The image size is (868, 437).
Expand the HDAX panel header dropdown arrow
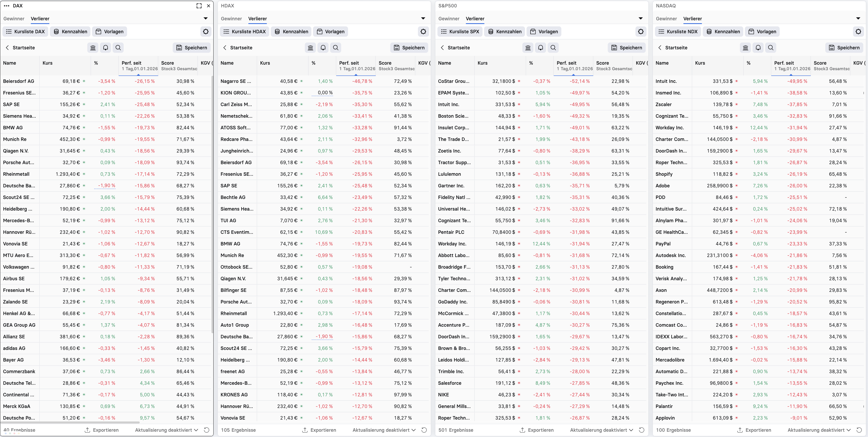click(423, 18)
